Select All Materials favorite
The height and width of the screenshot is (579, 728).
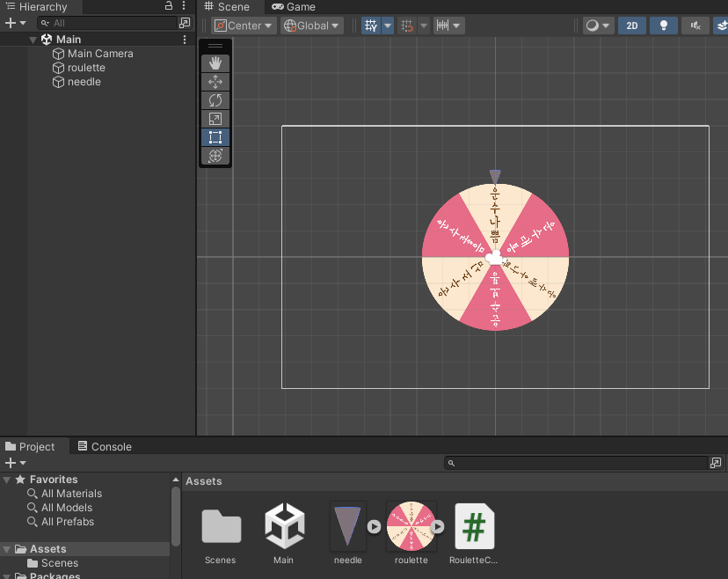point(65,494)
